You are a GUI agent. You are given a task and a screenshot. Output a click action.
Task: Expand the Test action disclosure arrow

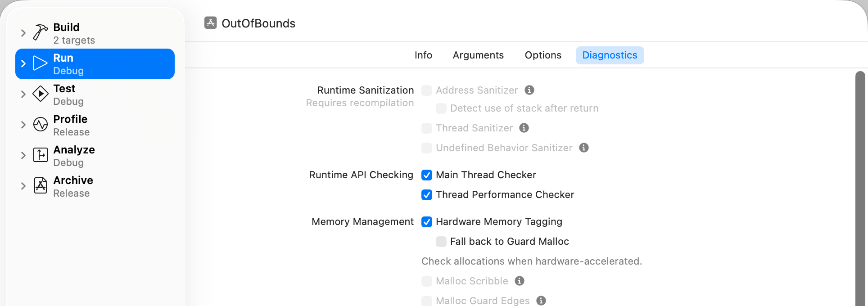click(23, 94)
